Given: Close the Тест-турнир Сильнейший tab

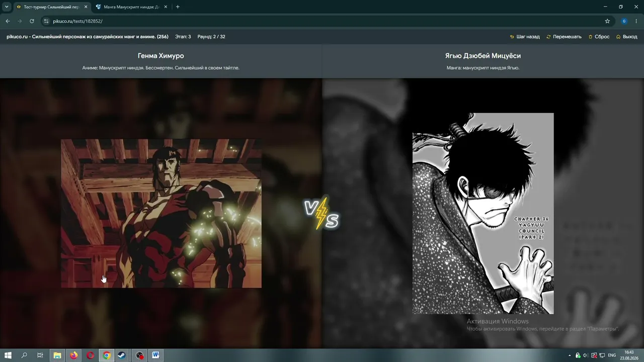Looking at the screenshot, I should (86, 7).
